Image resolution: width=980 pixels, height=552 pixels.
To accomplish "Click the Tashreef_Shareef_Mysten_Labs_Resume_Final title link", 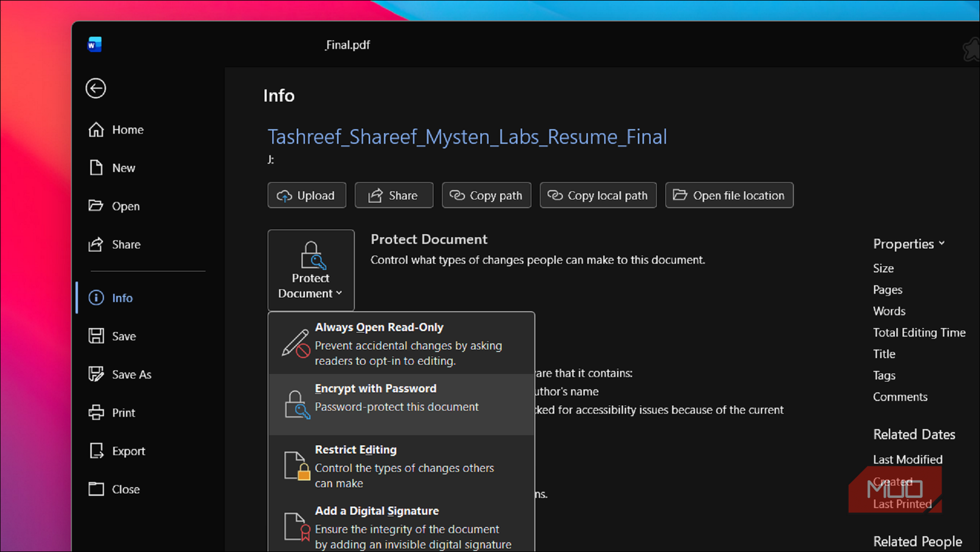I will (467, 137).
